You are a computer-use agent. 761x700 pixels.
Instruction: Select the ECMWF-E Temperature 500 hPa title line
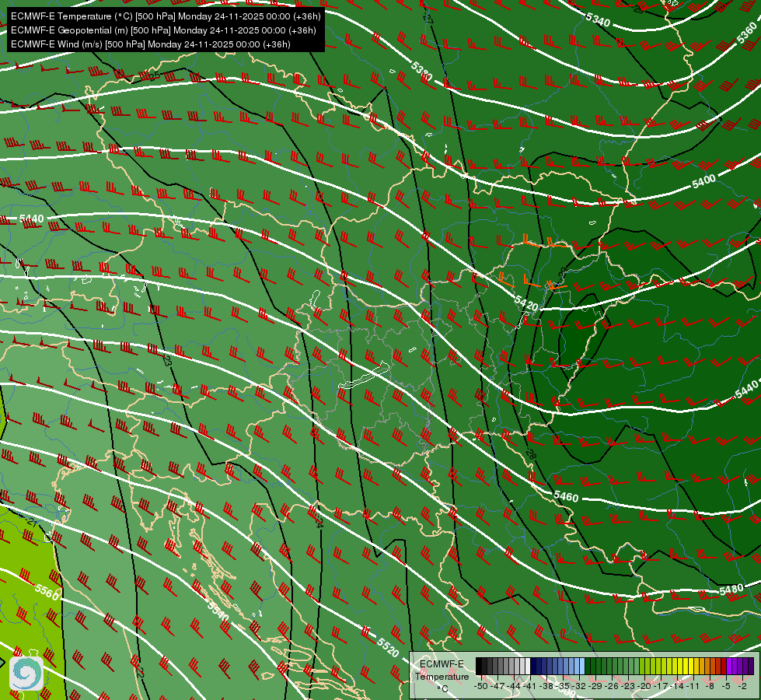click(166, 16)
